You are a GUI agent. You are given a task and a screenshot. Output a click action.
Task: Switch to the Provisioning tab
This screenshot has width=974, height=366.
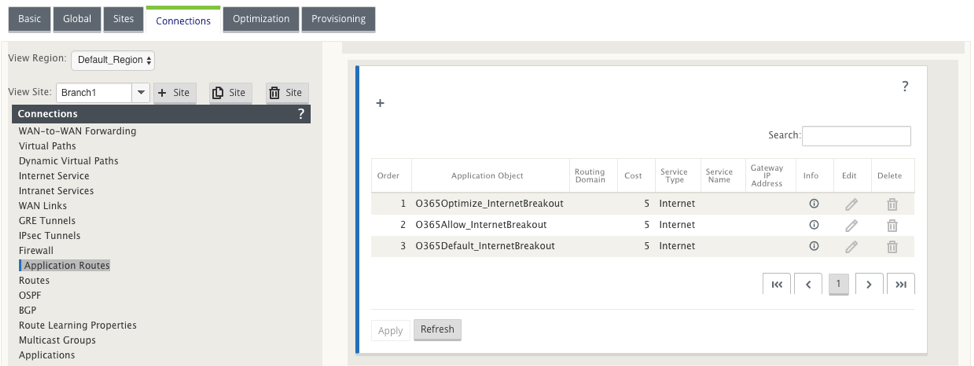[339, 19]
